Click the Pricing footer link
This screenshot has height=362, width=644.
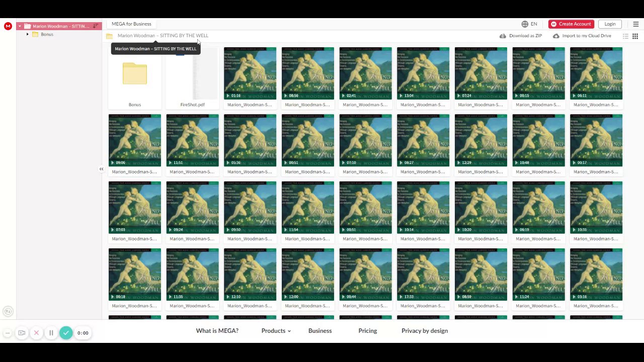pyautogui.click(x=368, y=331)
